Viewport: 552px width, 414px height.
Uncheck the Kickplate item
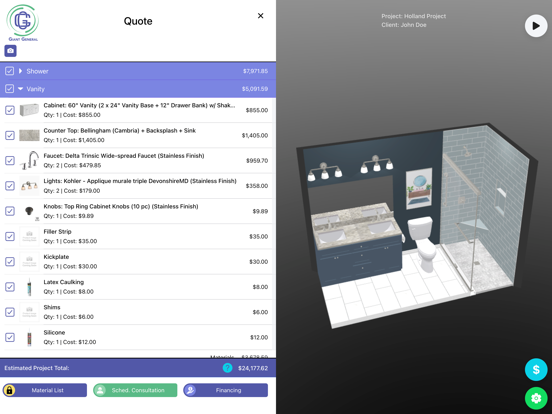pos(10,262)
